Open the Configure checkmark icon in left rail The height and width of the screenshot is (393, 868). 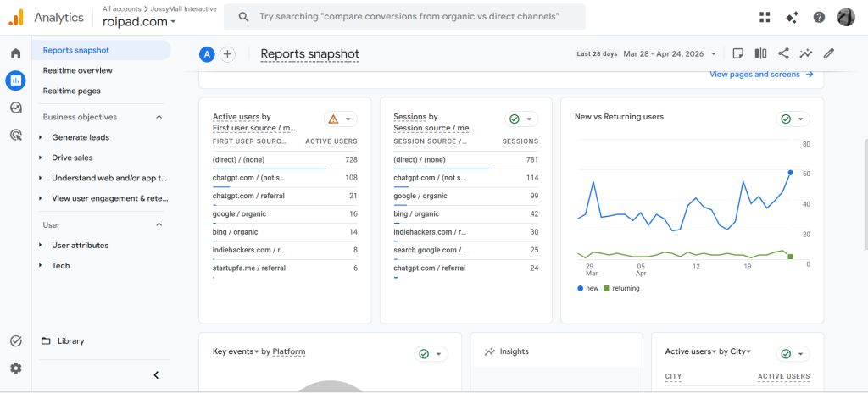tap(15, 341)
